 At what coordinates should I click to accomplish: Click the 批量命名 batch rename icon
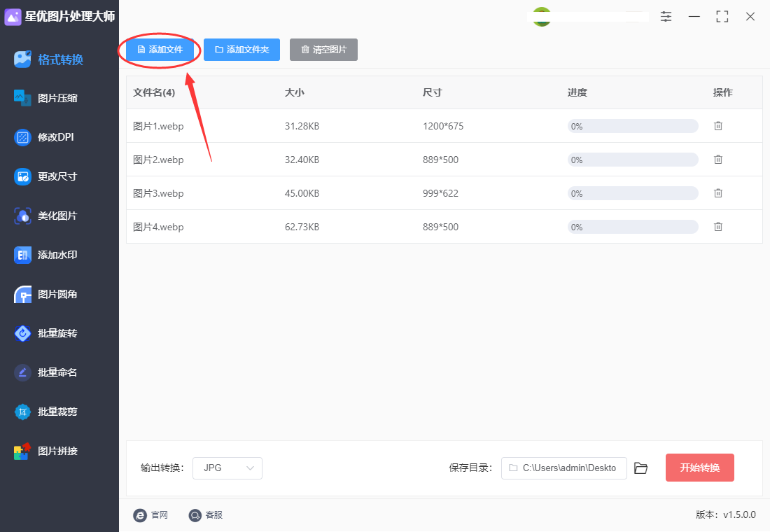(x=22, y=373)
